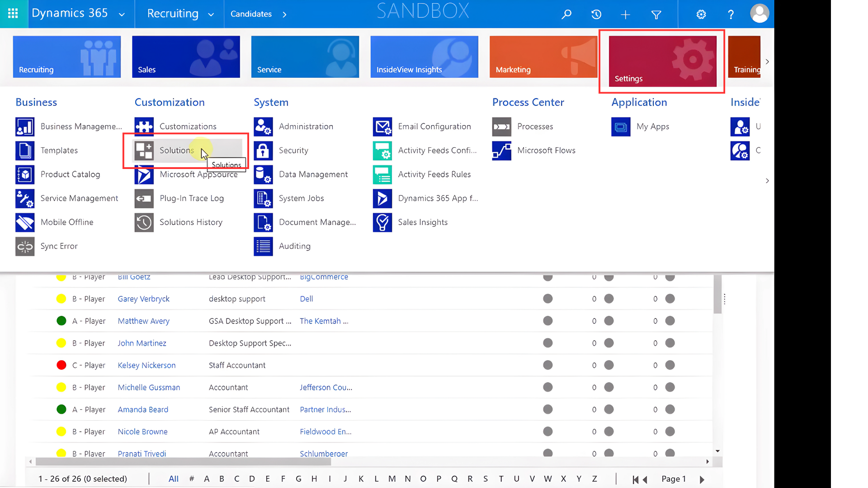Open Document Management settings
This screenshot has height=488, width=868.
(x=305, y=222)
